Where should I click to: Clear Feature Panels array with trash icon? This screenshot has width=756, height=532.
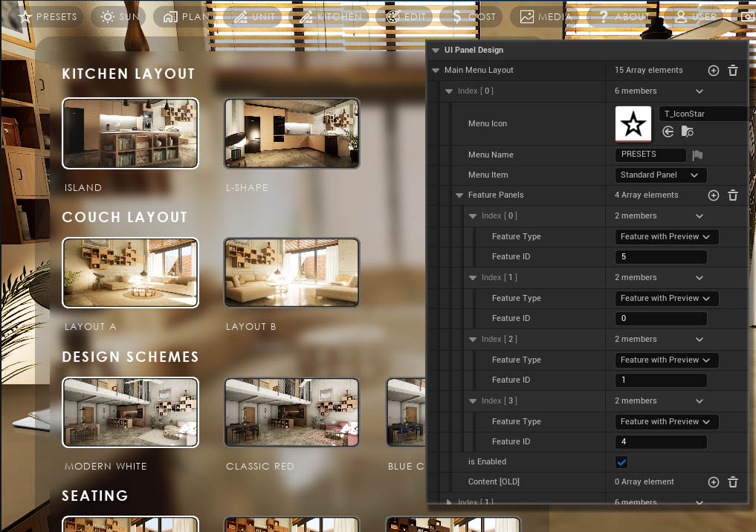(733, 195)
